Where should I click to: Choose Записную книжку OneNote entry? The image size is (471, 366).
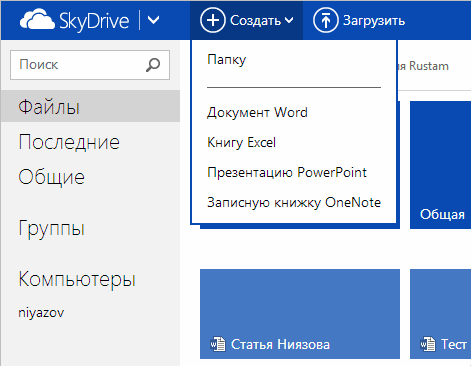(x=294, y=203)
